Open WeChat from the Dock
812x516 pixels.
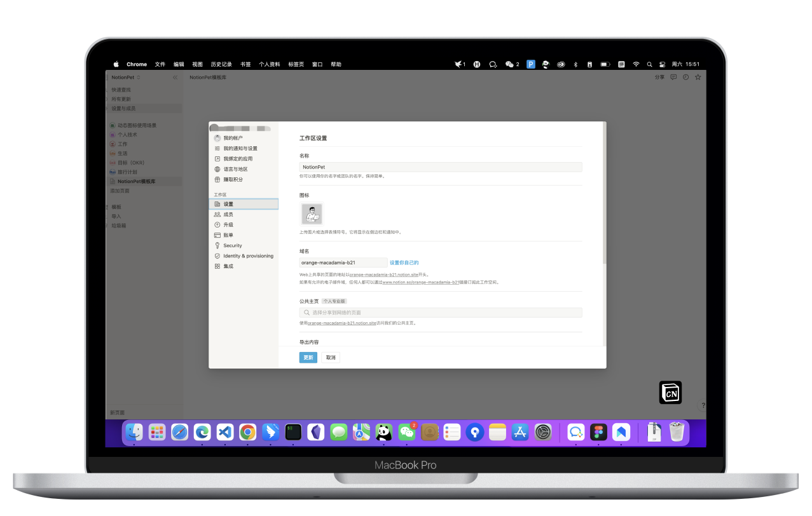point(407,433)
